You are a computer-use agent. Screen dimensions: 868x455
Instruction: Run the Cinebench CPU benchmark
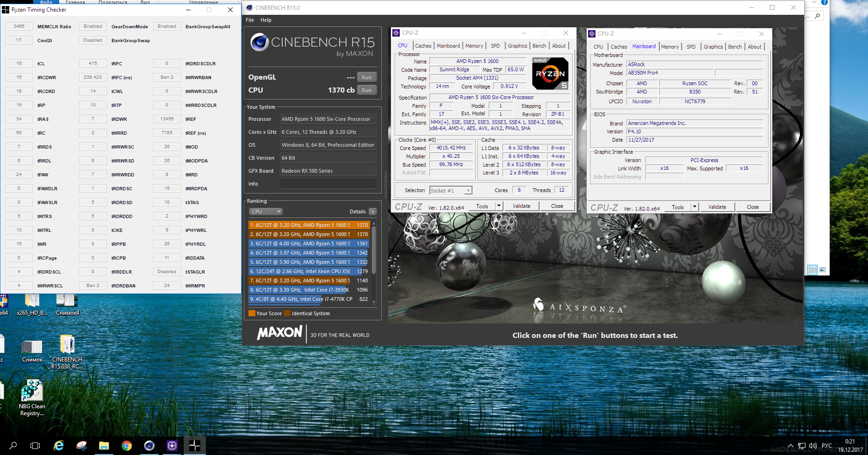[366, 90]
